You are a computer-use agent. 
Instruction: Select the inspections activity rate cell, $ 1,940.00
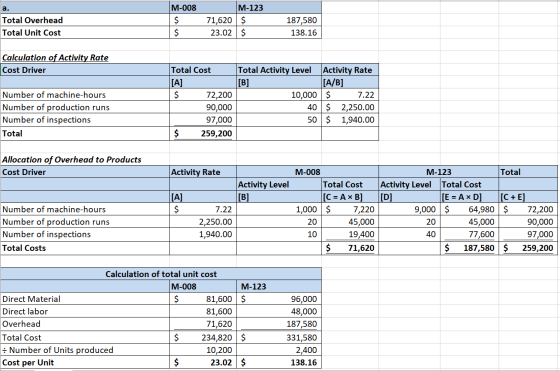tap(350, 120)
